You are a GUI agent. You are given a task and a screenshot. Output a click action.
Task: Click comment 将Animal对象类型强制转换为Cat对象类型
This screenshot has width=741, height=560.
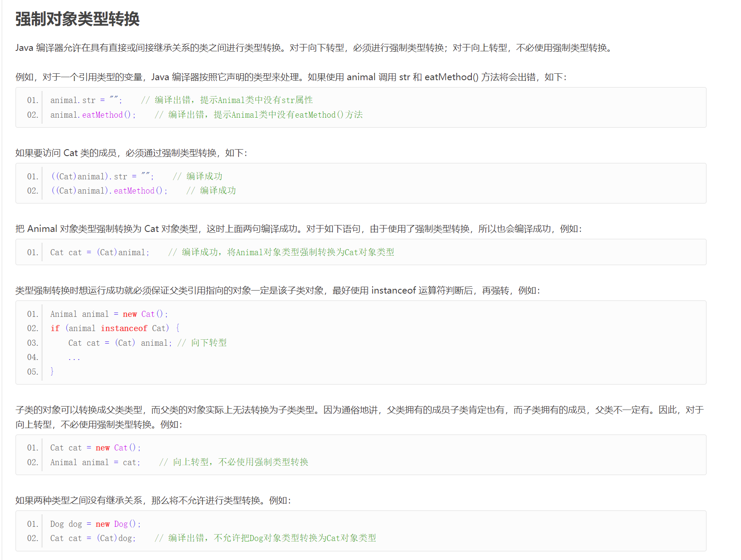coord(311,252)
